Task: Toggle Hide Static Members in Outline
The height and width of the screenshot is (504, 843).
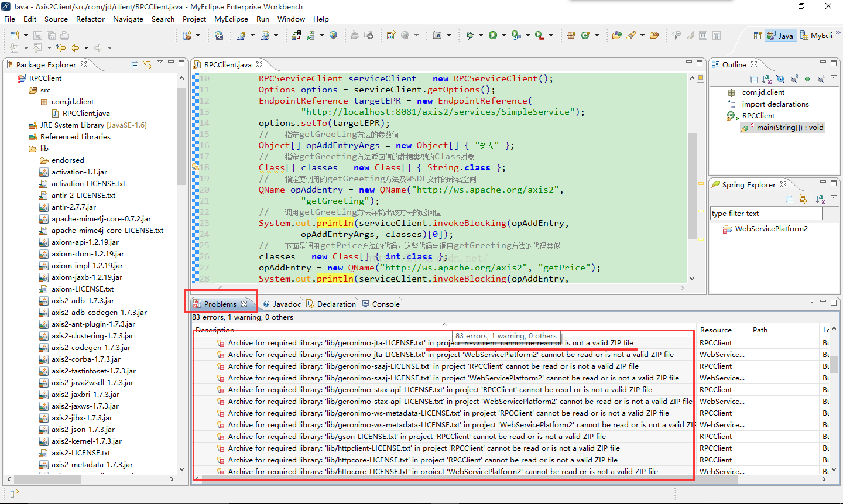Action: [x=794, y=78]
